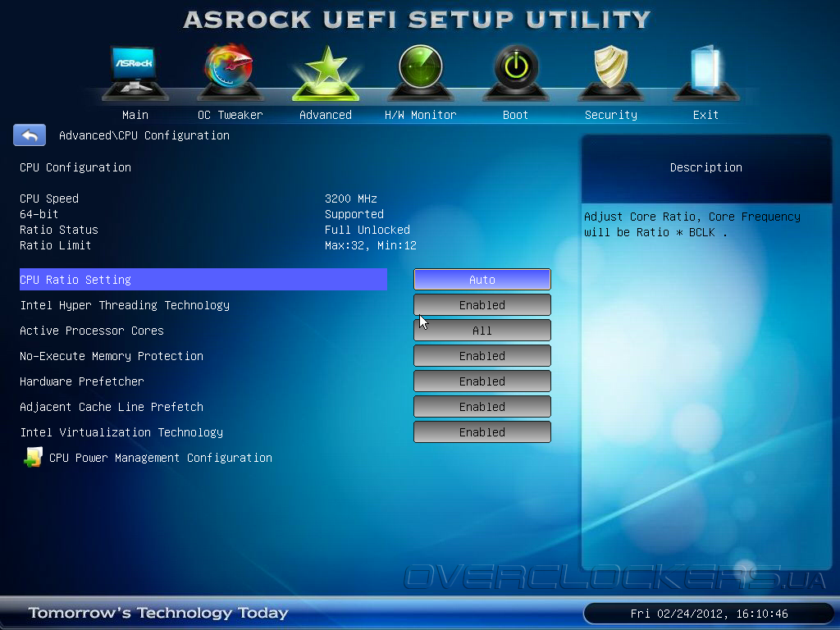Screen dimensions: 840x630
Task: Switch to the OC Tweaker tab label
Action: click(230, 115)
